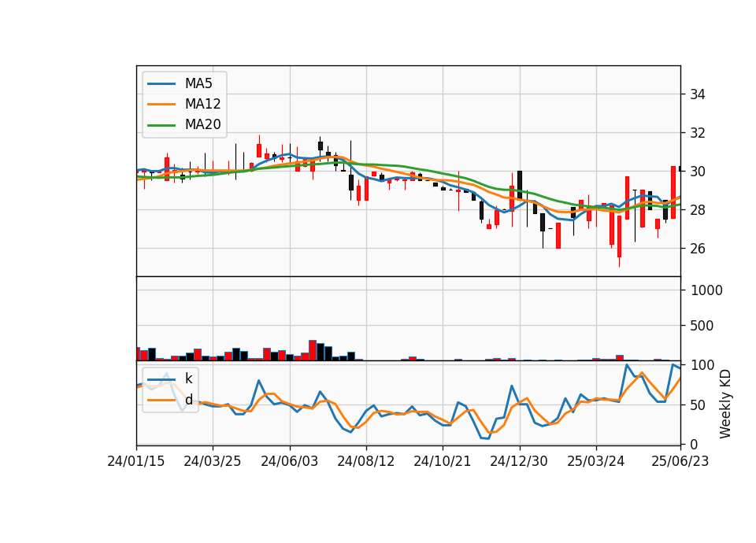Click the KD axis label 100
Screen dimensions: 756x543
pos(702,365)
